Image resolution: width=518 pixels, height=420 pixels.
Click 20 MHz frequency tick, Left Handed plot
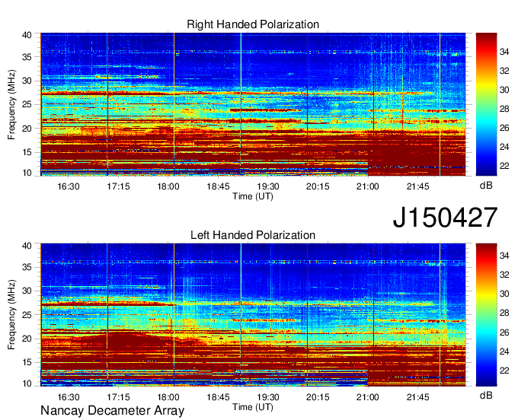pyautogui.click(x=27, y=339)
